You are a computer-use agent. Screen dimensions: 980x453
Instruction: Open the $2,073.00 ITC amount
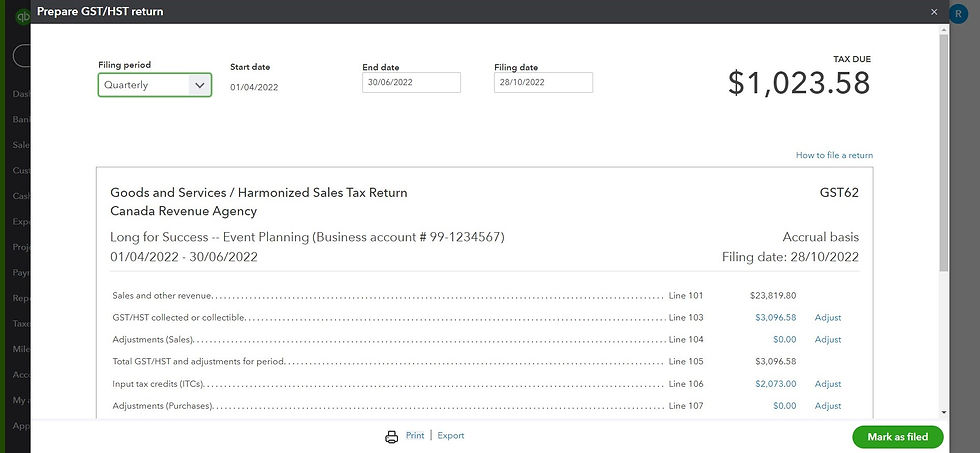pyautogui.click(x=776, y=384)
